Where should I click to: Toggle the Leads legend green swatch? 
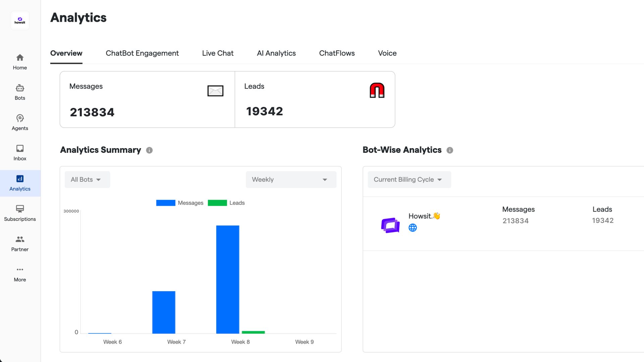tap(217, 203)
